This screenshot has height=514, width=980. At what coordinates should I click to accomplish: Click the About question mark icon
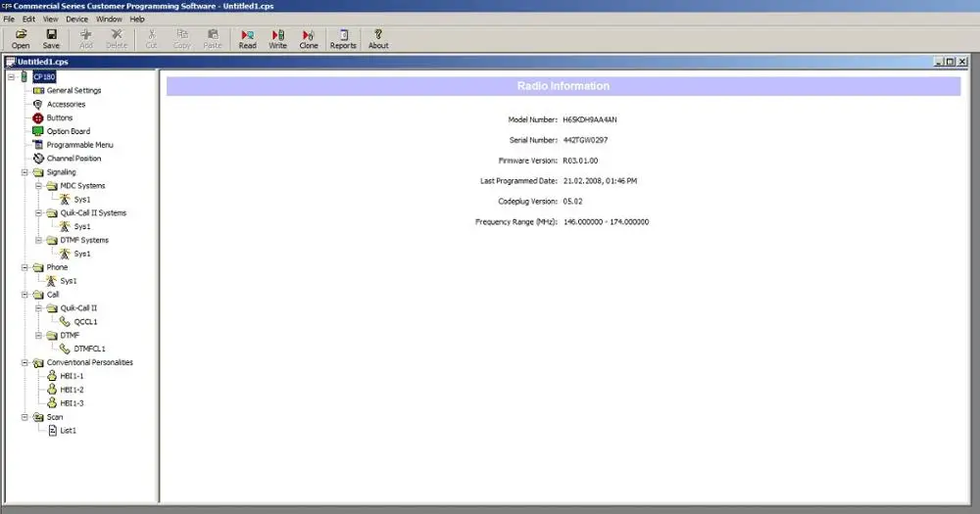(378, 34)
